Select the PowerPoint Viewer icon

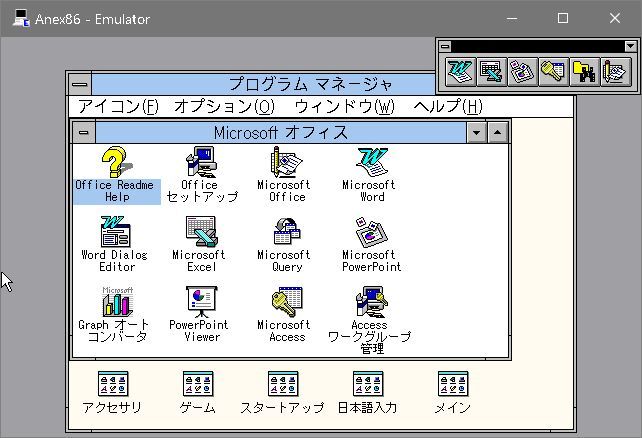201,314
